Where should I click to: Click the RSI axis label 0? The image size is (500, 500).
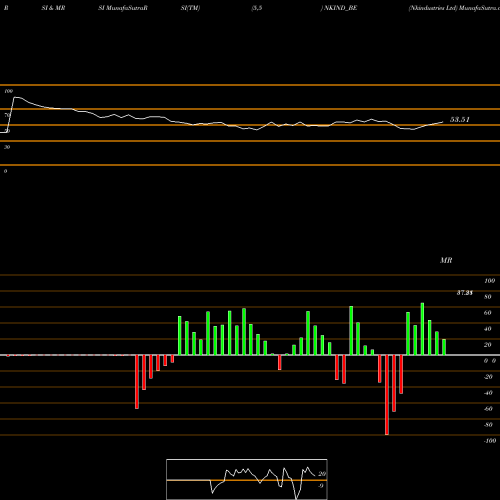5,171
